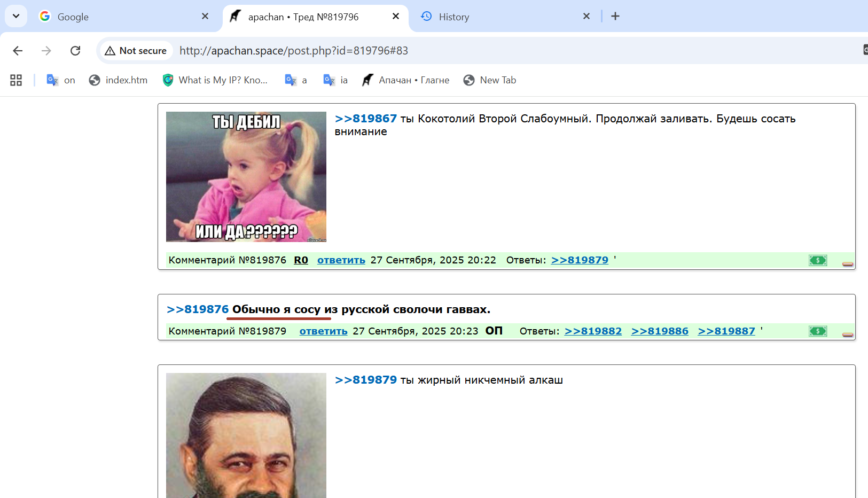Open the Апачан Глагне bookmark

[x=405, y=80]
